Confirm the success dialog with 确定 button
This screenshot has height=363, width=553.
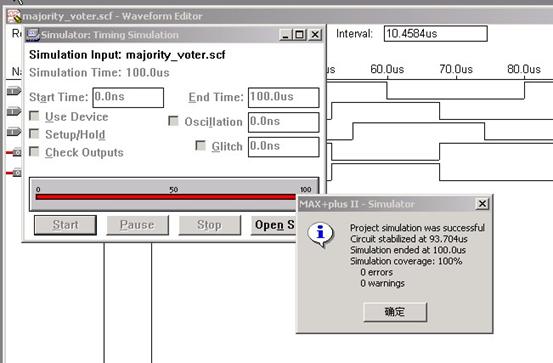[395, 312]
